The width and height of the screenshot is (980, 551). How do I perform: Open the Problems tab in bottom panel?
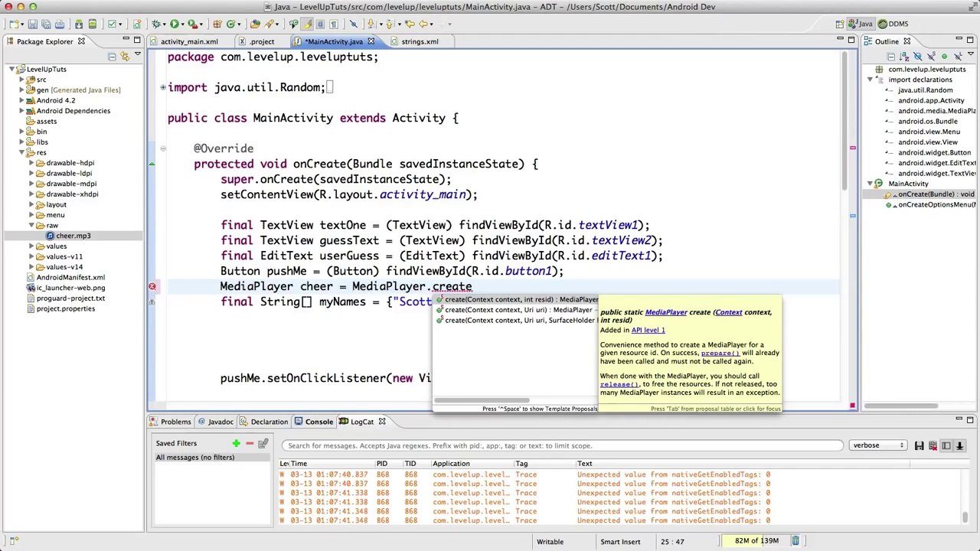(x=175, y=422)
